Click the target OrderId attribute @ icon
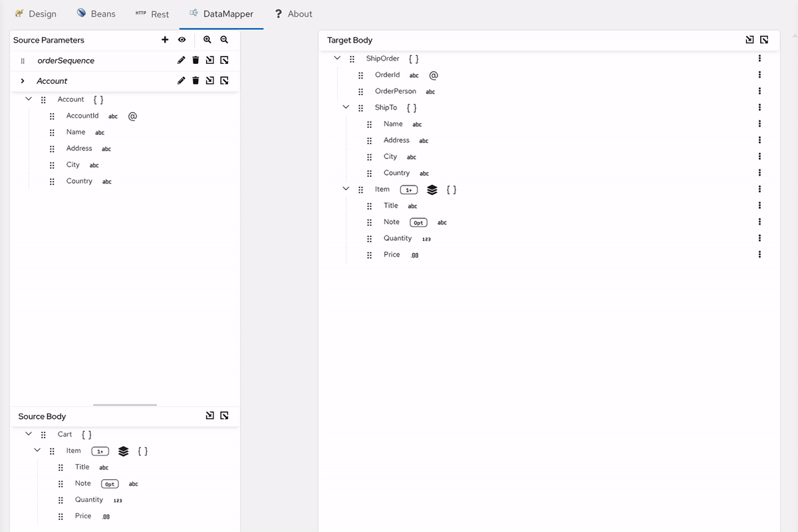This screenshot has width=798, height=532. point(434,75)
